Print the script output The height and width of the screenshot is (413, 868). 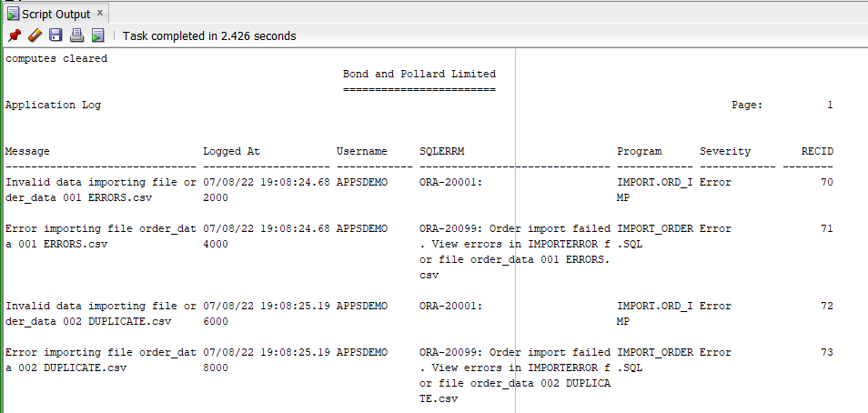76,35
